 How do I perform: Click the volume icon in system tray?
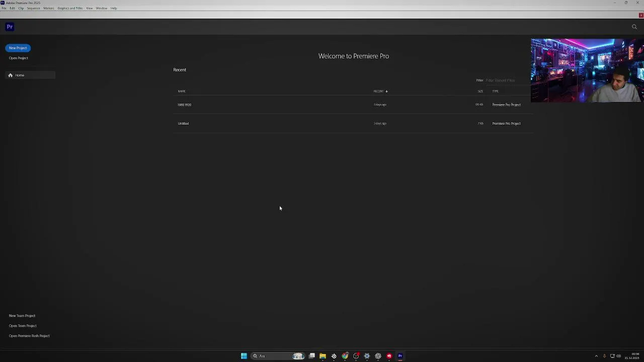[x=619, y=356]
